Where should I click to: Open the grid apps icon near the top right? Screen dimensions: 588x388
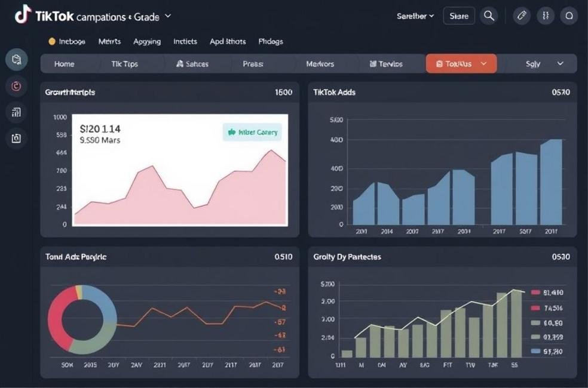tap(545, 16)
